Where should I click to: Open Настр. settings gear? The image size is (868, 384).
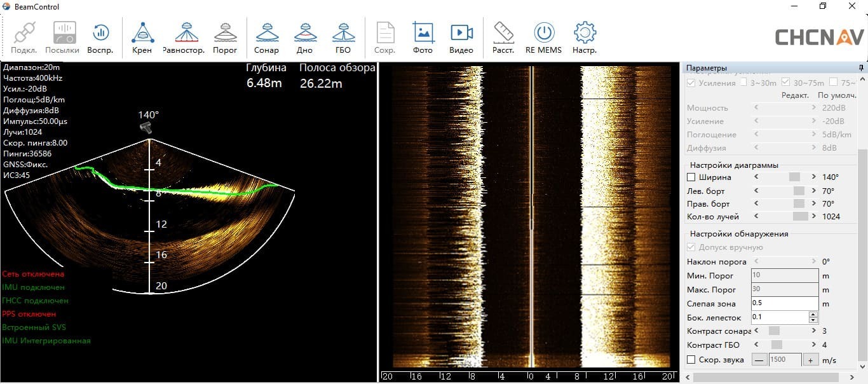[584, 38]
